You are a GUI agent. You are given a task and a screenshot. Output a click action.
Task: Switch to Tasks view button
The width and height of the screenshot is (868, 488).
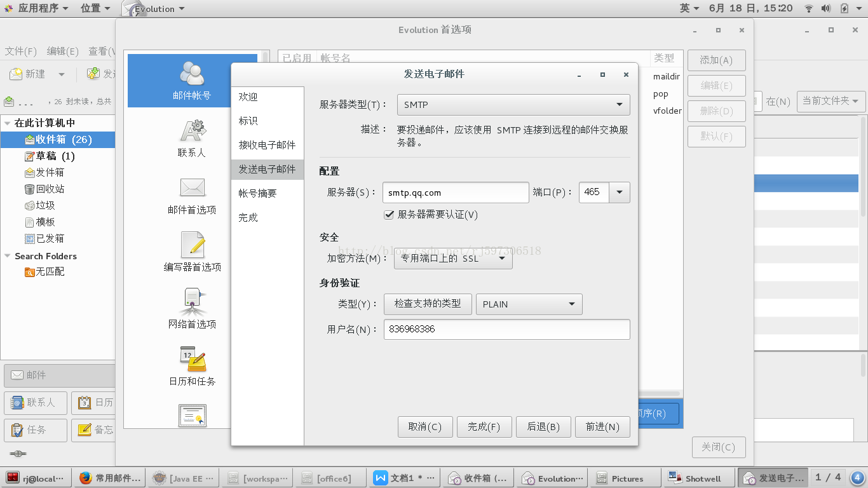36,430
